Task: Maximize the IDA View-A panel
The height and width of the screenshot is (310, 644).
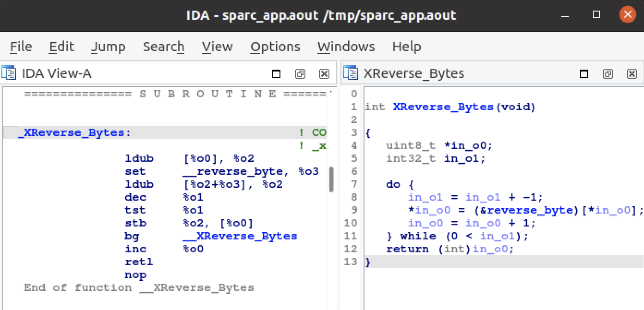Action: pos(276,74)
